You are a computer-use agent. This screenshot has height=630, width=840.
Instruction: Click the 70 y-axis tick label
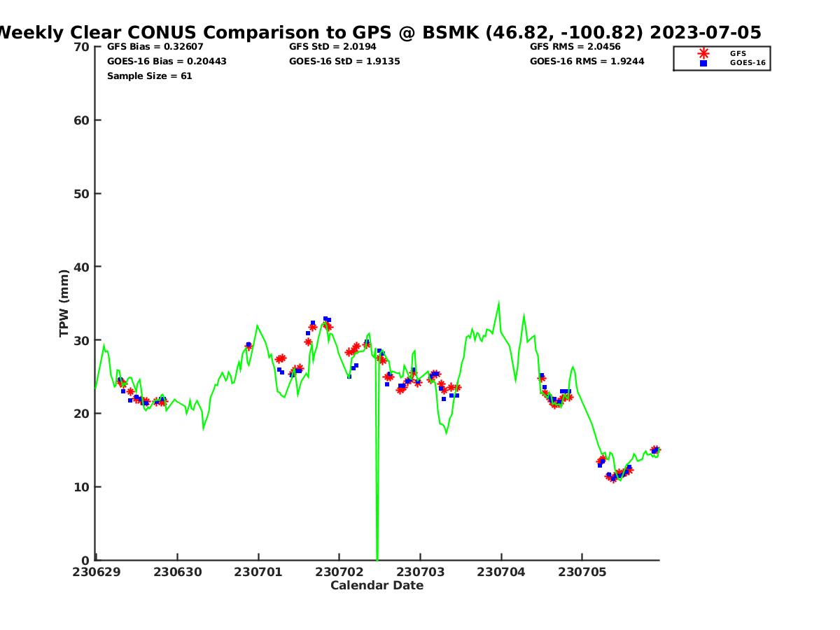[82, 47]
